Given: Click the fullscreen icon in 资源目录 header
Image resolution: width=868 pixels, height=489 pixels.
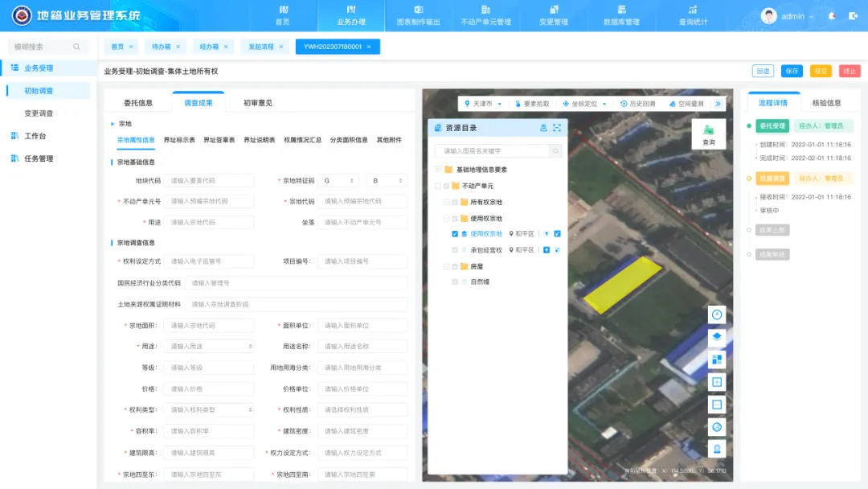Looking at the screenshot, I should 557,128.
